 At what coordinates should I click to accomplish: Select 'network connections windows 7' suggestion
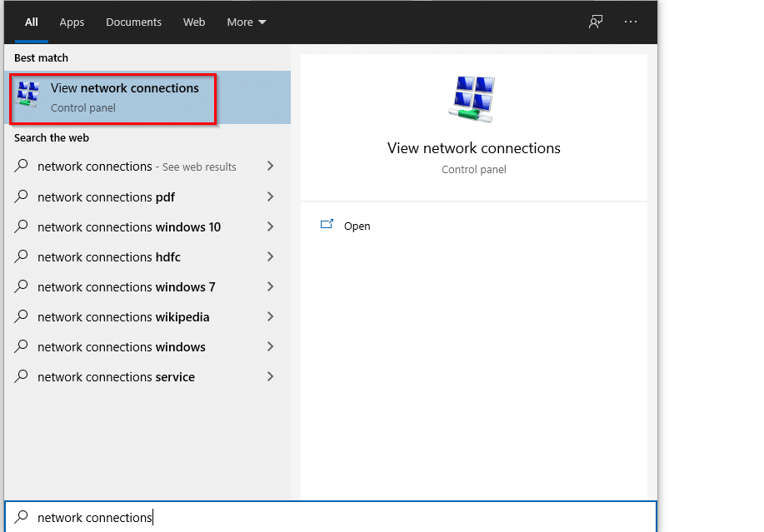147,286
